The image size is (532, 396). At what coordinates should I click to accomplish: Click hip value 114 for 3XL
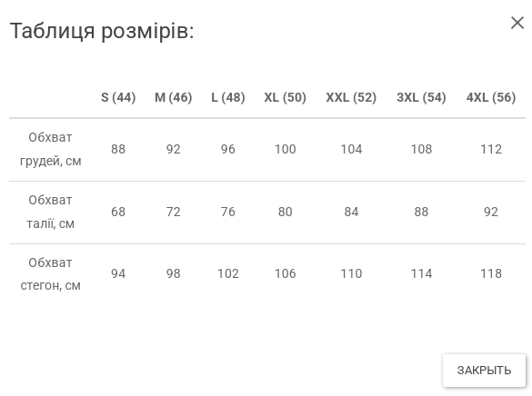click(x=421, y=273)
